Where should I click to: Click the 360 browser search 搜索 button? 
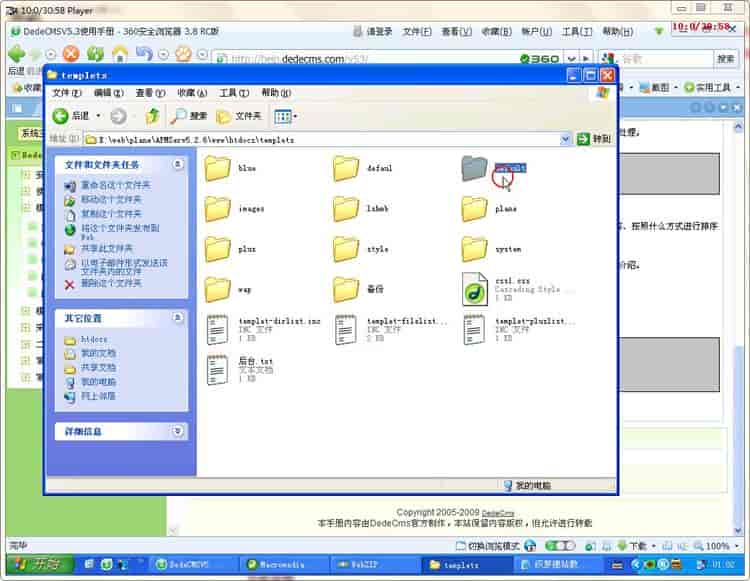725,59
